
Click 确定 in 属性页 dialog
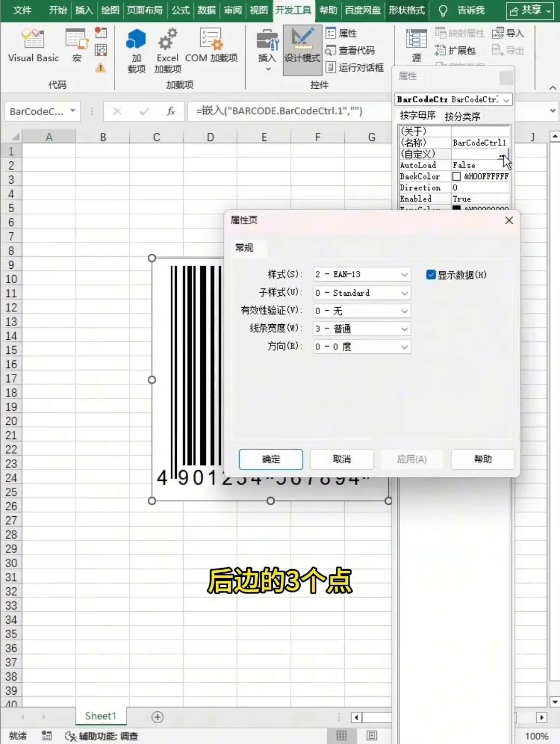271,459
